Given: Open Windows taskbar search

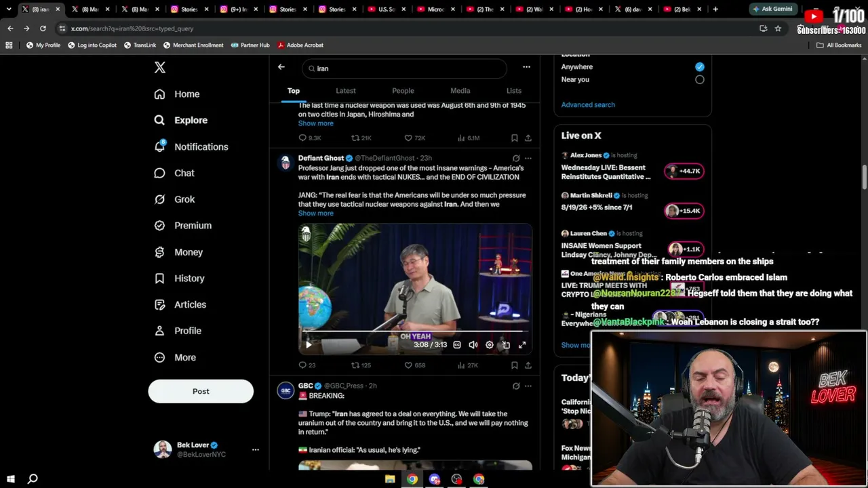Looking at the screenshot, I should [x=33, y=479].
